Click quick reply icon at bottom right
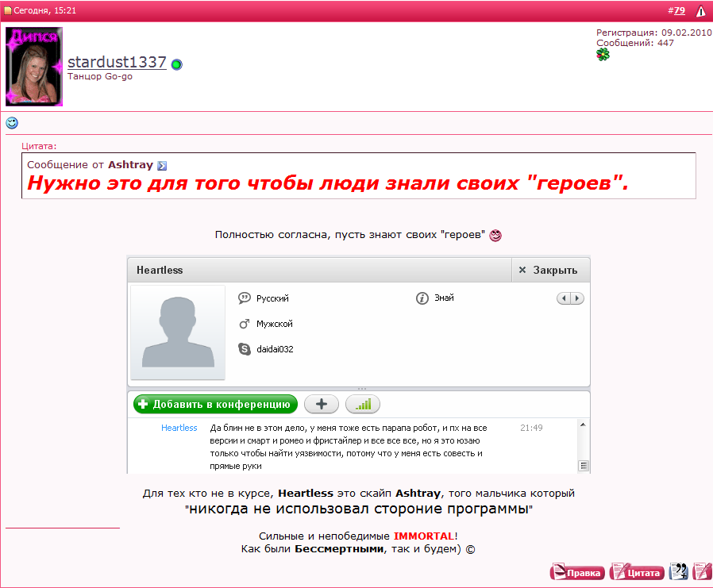The height and width of the screenshot is (588, 713). (702, 571)
